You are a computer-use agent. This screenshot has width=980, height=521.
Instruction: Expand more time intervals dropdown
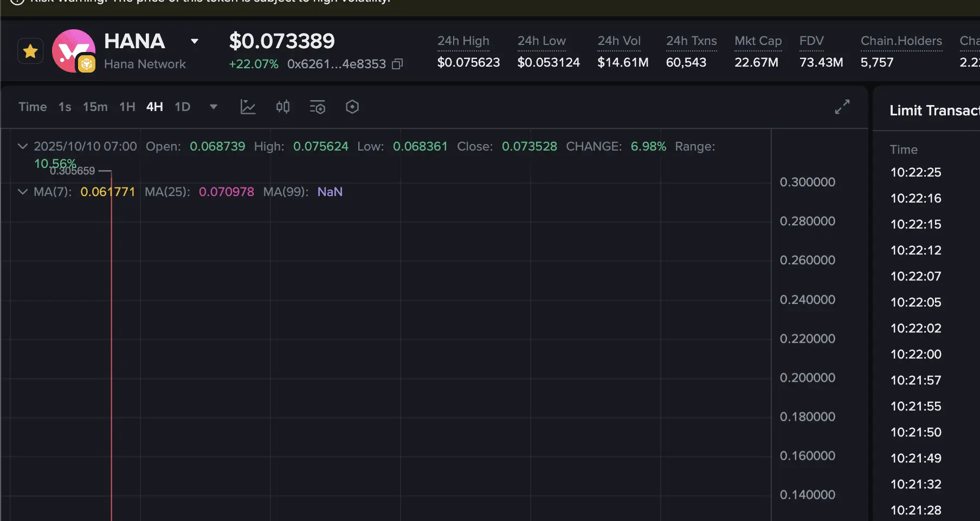(214, 107)
